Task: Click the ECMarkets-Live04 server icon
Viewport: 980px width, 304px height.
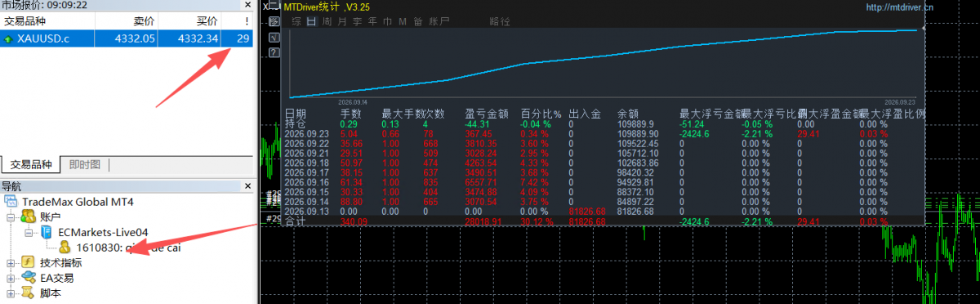Action: [x=47, y=232]
